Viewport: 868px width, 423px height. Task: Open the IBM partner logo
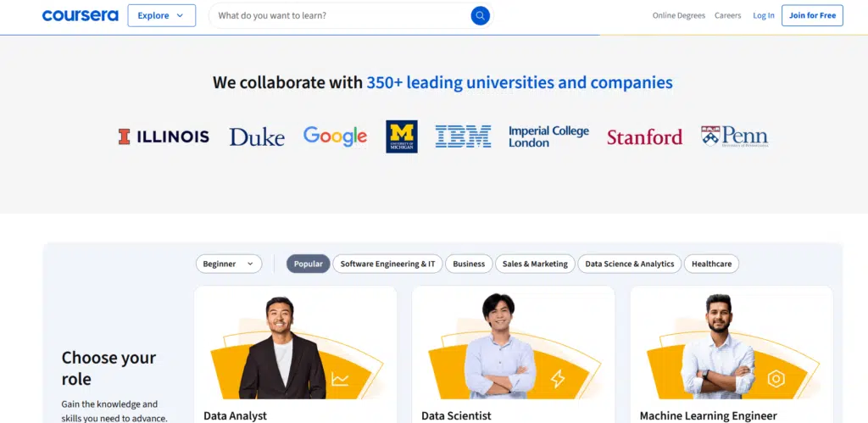pos(463,136)
